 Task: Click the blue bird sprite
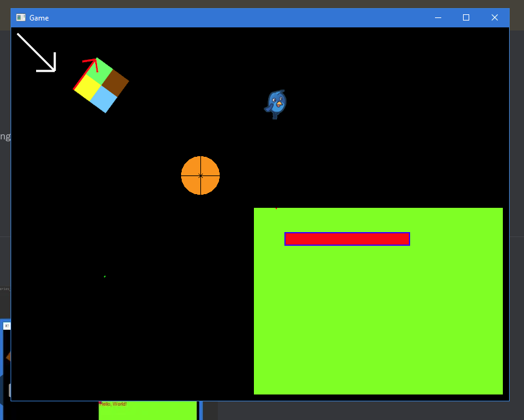click(276, 104)
